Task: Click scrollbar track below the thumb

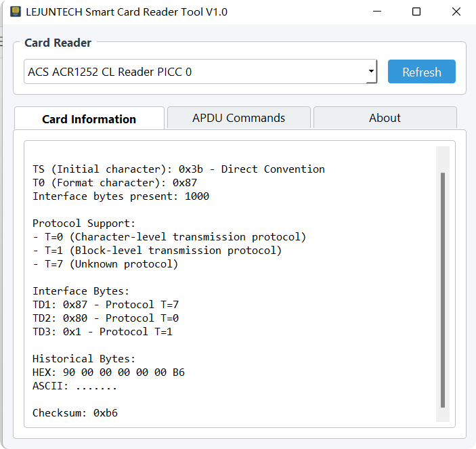Action: (x=443, y=414)
